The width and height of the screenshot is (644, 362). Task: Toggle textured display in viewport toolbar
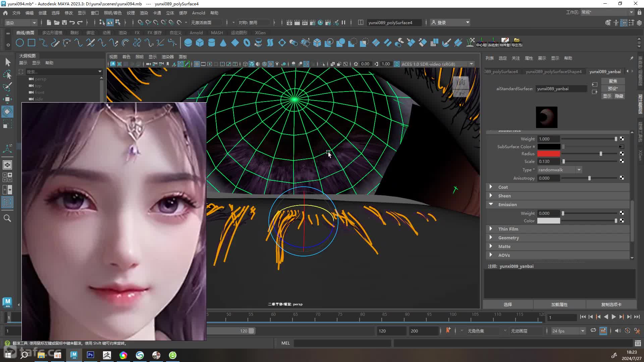tap(271, 64)
